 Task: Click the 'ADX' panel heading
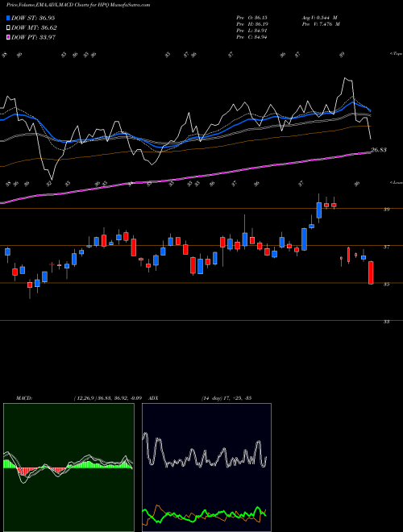154,398
